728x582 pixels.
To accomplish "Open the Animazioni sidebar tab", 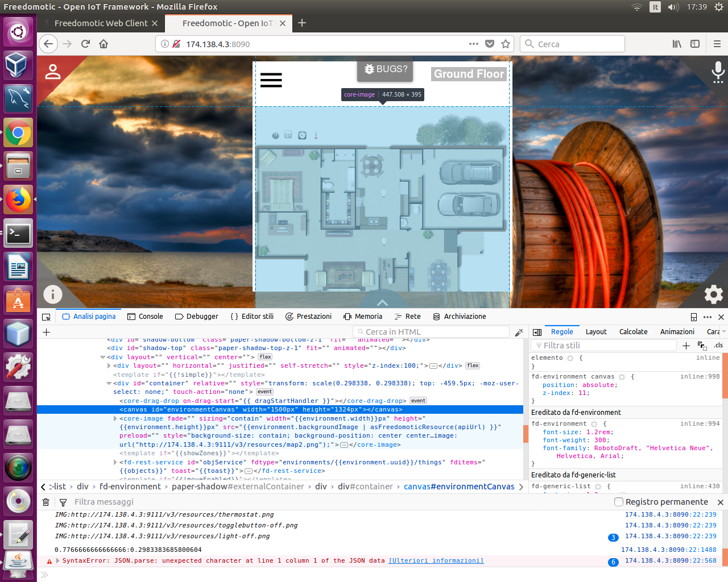I will (677, 332).
